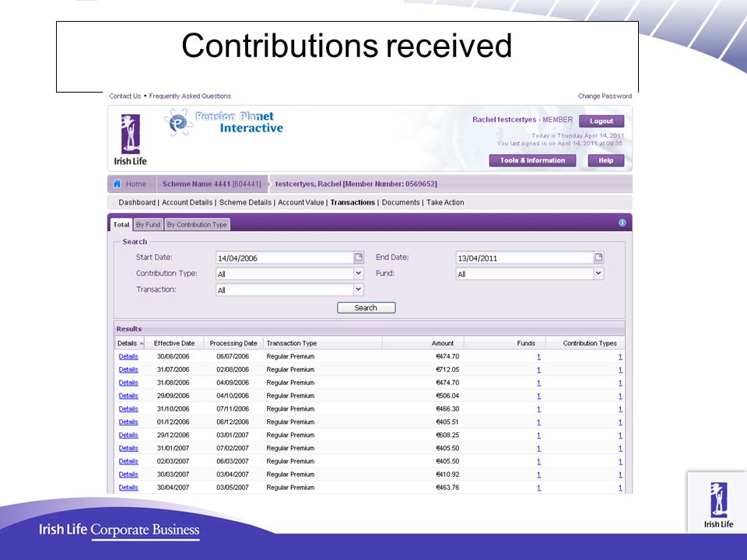Open Account Value menu item
Screen dimensions: 747x560
point(300,202)
